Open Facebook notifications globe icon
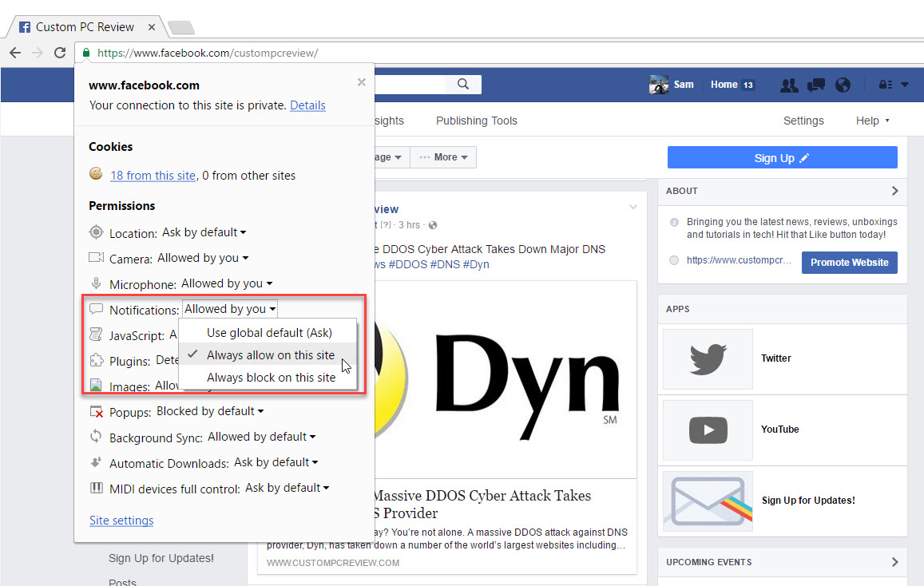Image resolution: width=924 pixels, height=586 pixels. click(x=843, y=85)
